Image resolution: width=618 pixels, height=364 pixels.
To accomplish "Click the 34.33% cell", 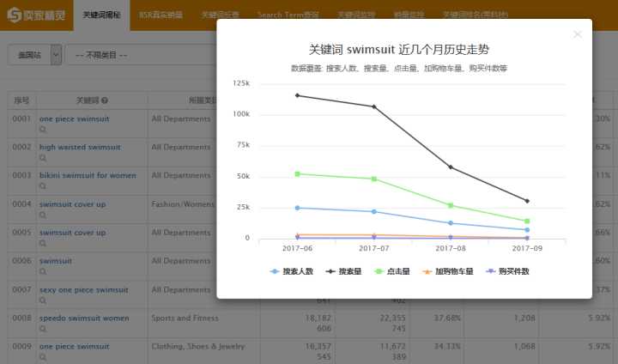I will pos(447,346).
